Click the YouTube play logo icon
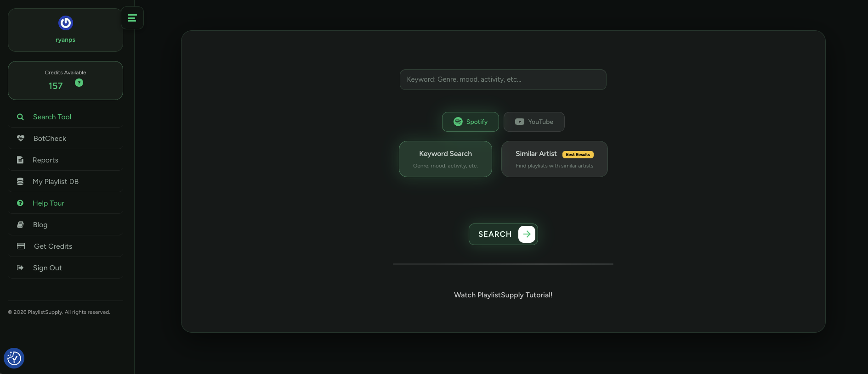 pyautogui.click(x=520, y=122)
